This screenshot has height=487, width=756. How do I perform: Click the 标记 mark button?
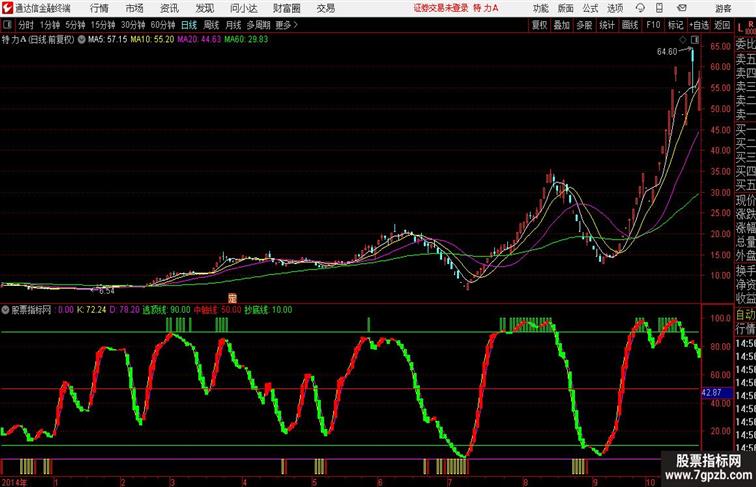(x=675, y=25)
